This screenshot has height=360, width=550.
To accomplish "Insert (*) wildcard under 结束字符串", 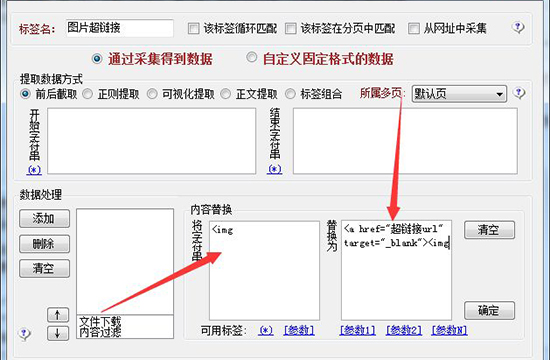I will pyautogui.click(x=274, y=169).
